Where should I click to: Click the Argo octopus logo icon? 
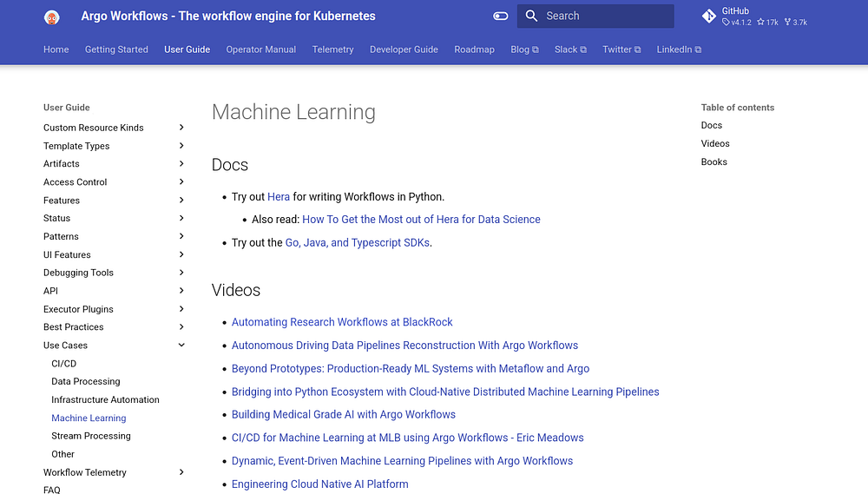[x=51, y=17]
